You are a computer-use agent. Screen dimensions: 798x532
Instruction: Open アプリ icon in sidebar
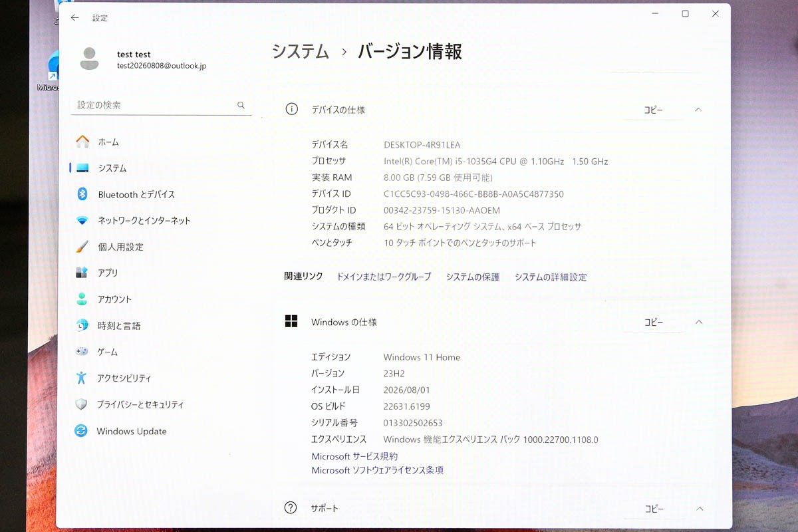(82, 273)
